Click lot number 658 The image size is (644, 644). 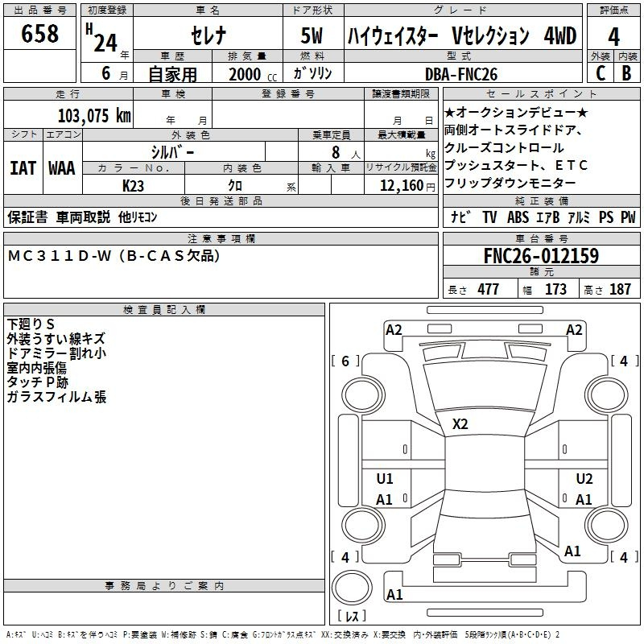[39, 33]
